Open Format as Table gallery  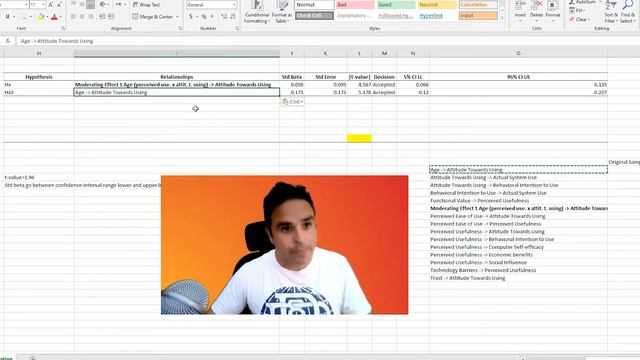[x=282, y=12]
